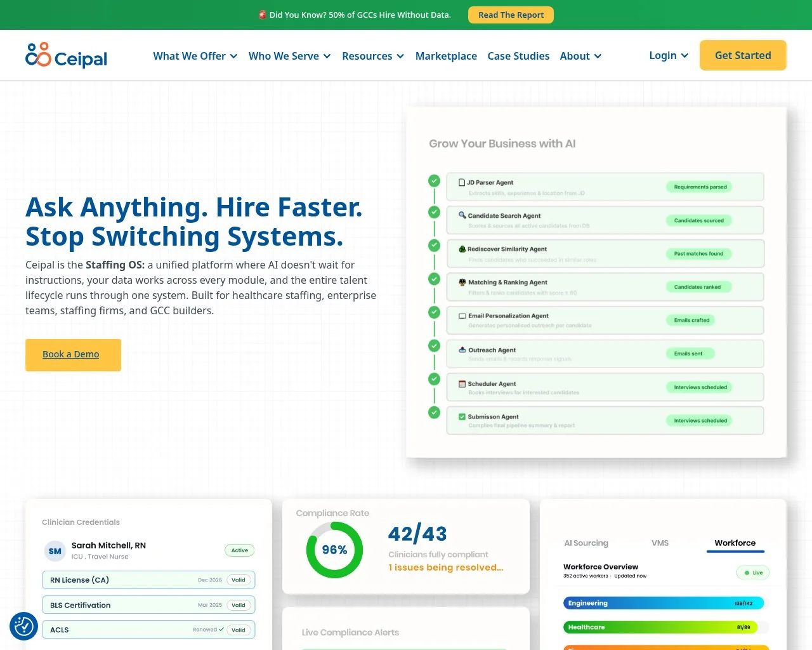The height and width of the screenshot is (650, 812).
Task: Click the Email Personalization Agent envelope icon
Action: (462, 316)
